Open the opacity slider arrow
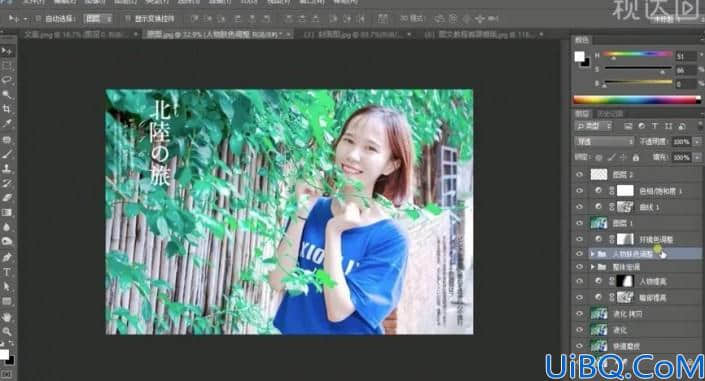 [x=697, y=142]
